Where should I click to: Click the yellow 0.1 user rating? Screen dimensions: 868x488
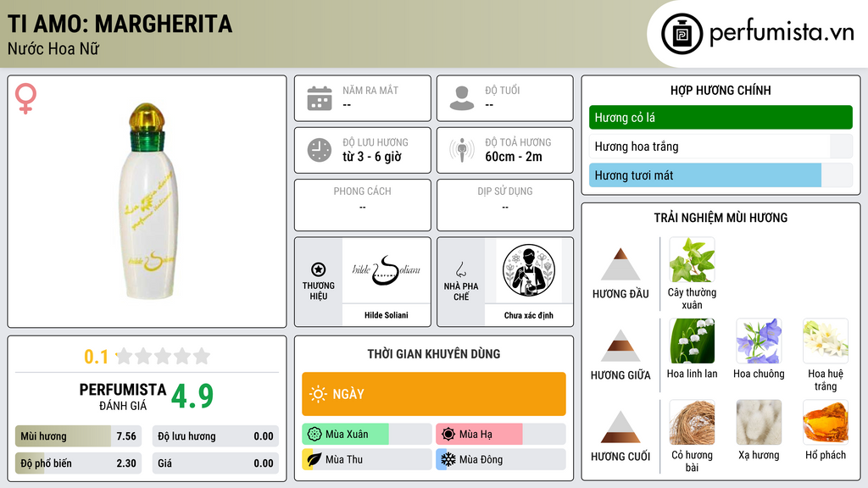pos(96,357)
